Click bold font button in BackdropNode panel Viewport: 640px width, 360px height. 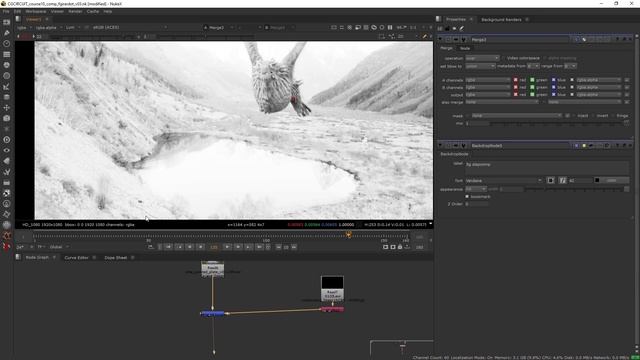551,180
